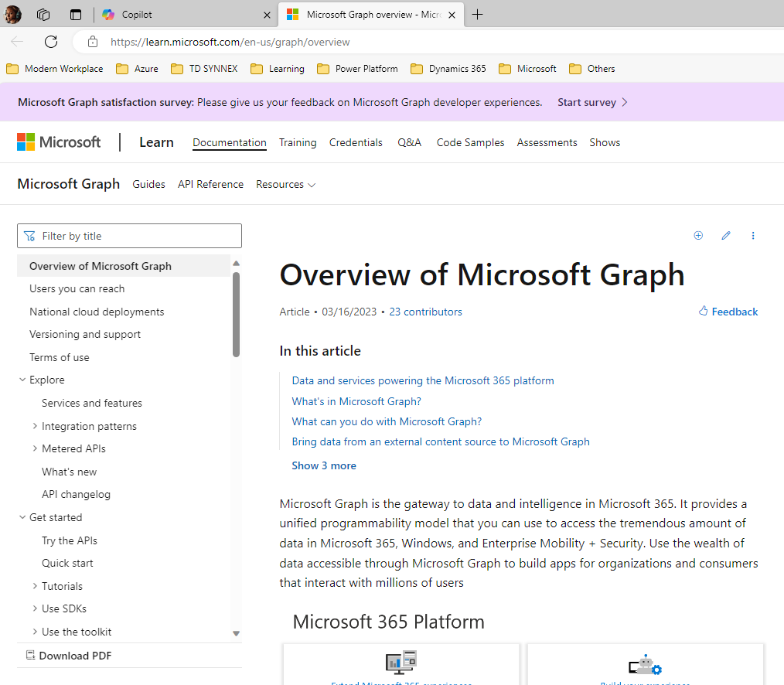Open the API Reference section
This screenshot has height=685, width=784.
tap(210, 184)
